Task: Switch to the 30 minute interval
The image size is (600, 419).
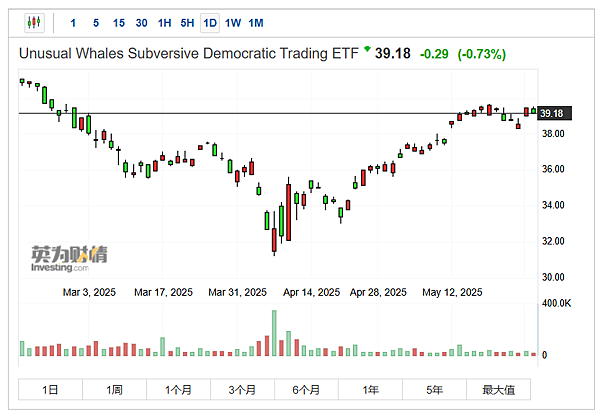Action: pos(141,23)
